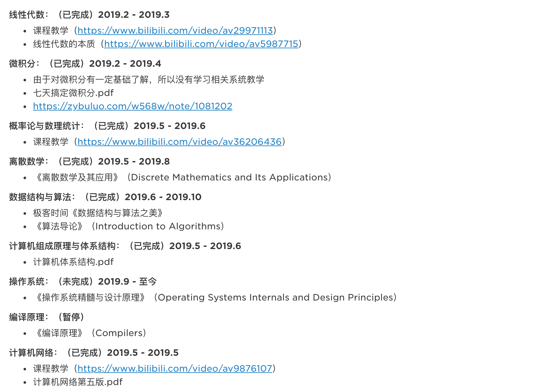Click the 数据结构与算法 heading

[105, 197]
